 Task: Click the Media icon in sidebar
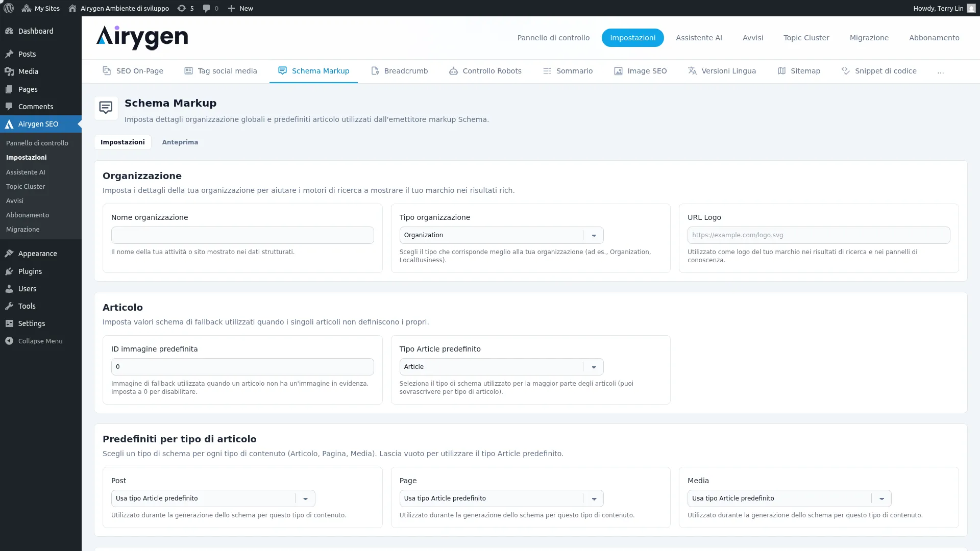[x=9, y=71]
